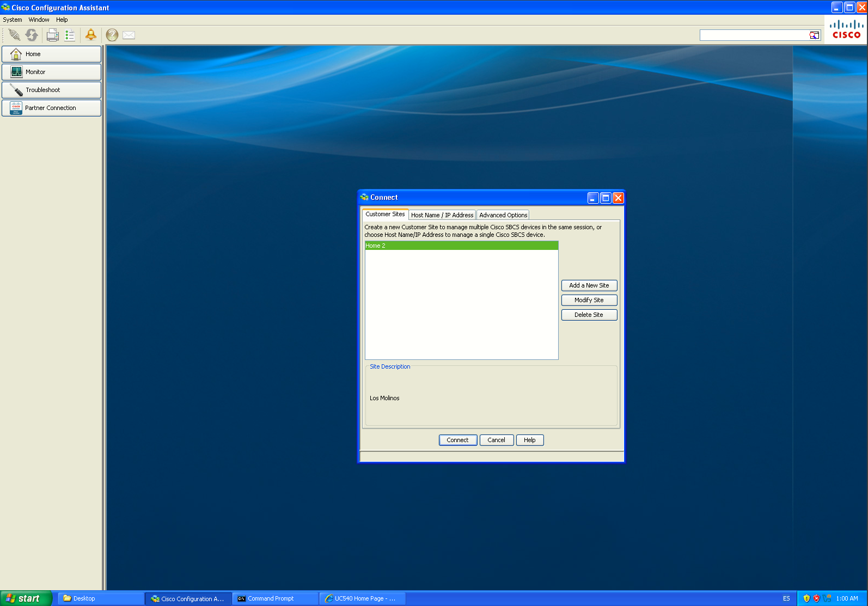Switch to the Advanced Options tab
This screenshot has width=868, height=606.
(503, 215)
